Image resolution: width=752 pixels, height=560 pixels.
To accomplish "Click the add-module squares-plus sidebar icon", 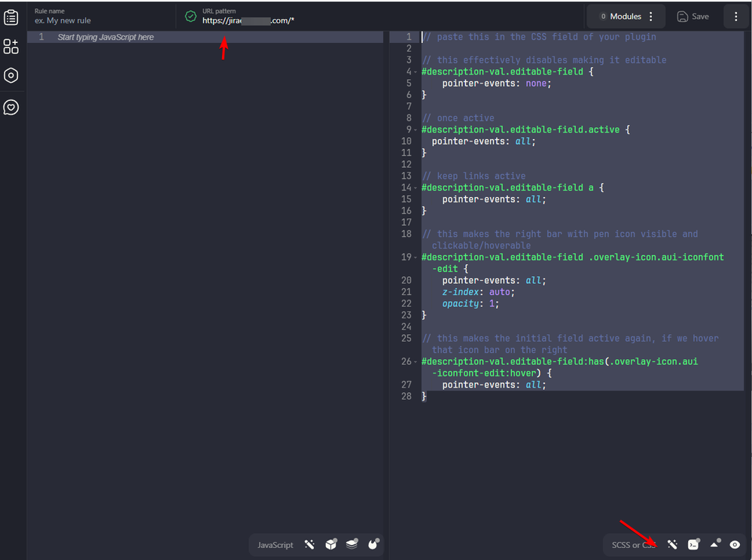I will (11, 47).
